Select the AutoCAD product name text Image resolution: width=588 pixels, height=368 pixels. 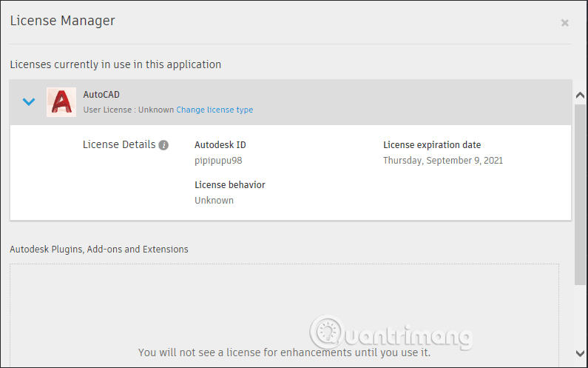101,95
